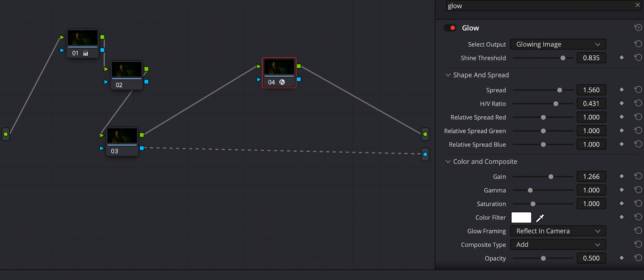Reset the H/V Ratio value
Screen dimensions: 644x280
coord(638,104)
